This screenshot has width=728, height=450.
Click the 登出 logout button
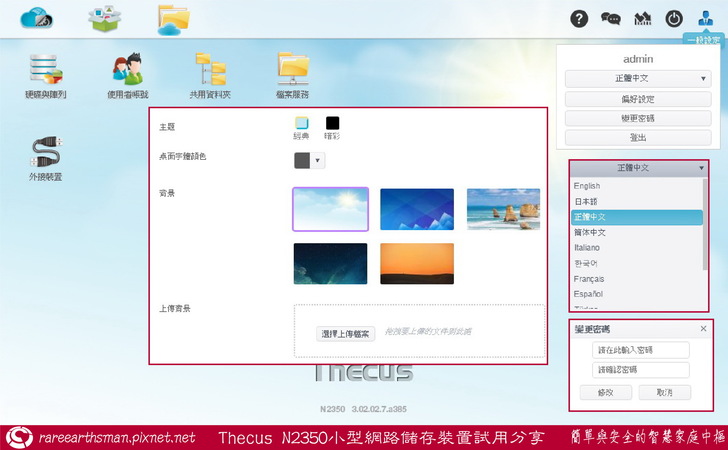point(637,137)
